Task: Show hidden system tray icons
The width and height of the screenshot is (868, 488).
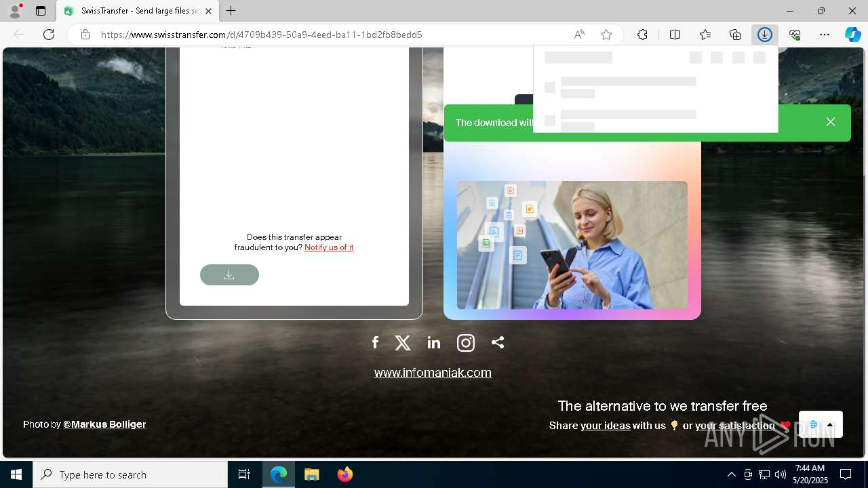Action: point(731,474)
